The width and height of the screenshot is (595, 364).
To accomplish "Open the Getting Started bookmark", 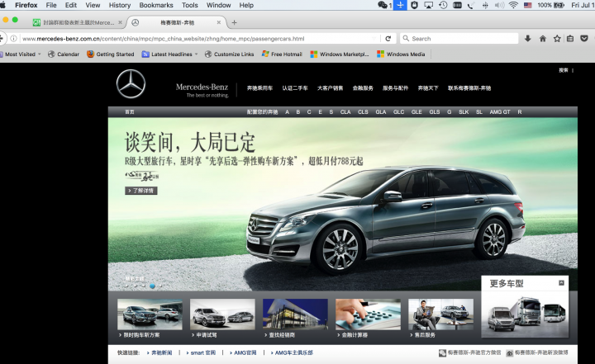I will (x=111, y=54).
